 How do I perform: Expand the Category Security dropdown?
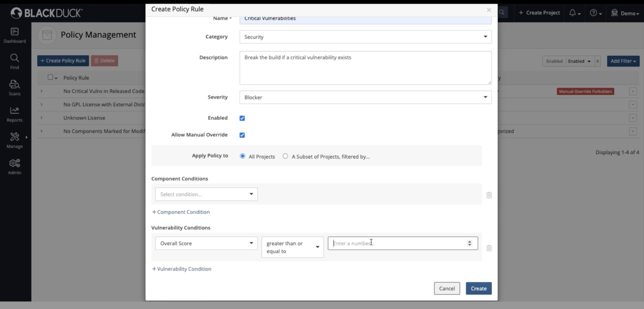pos(365,37)
